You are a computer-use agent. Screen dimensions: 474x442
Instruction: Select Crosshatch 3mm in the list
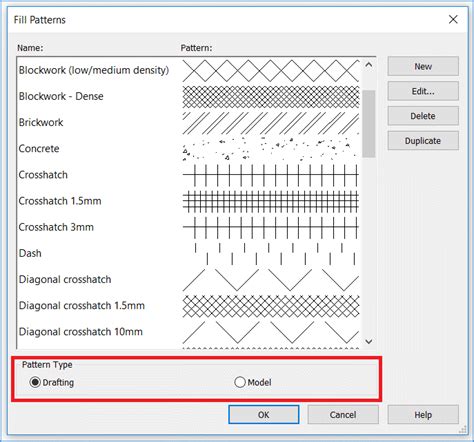click(x=56, y=227)
